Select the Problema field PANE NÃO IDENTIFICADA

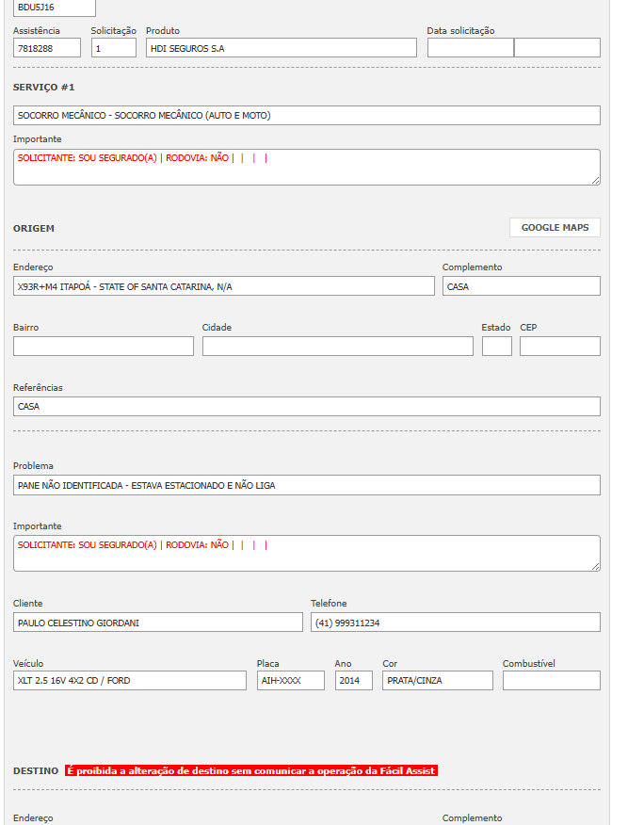[306, 485]
